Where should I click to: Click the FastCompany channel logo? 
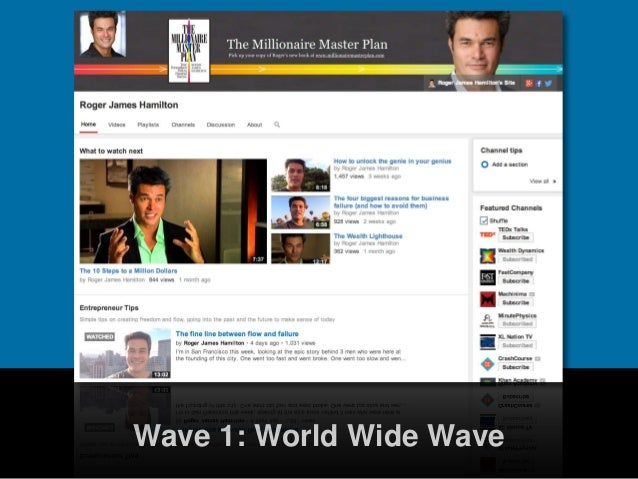[487, 278]
